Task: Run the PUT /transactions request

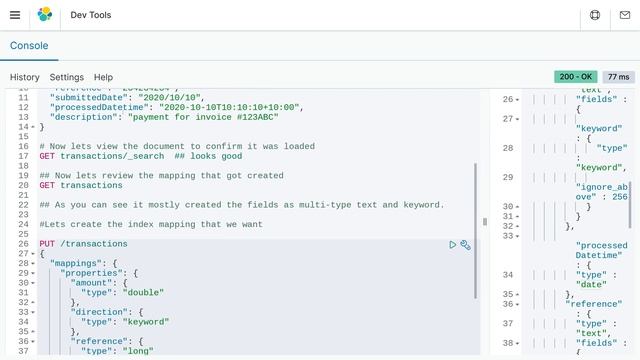Action: click(453, 244)
